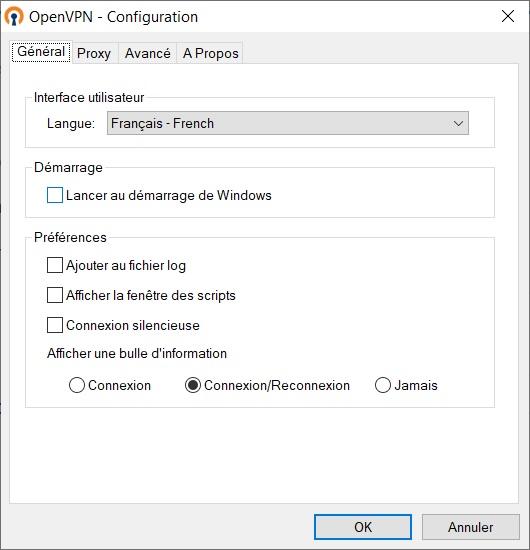Check Afficher la fenêtre des scripts

tap(55, 295)
